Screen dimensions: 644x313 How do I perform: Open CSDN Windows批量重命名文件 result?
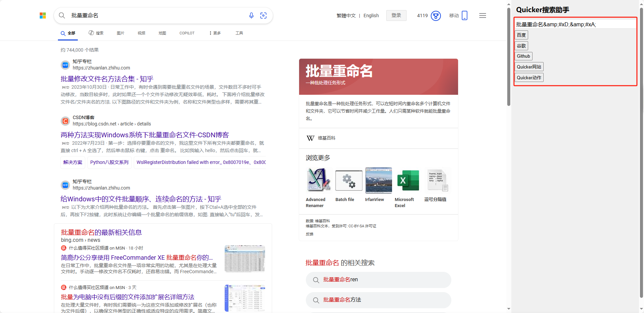pos(145,135)
